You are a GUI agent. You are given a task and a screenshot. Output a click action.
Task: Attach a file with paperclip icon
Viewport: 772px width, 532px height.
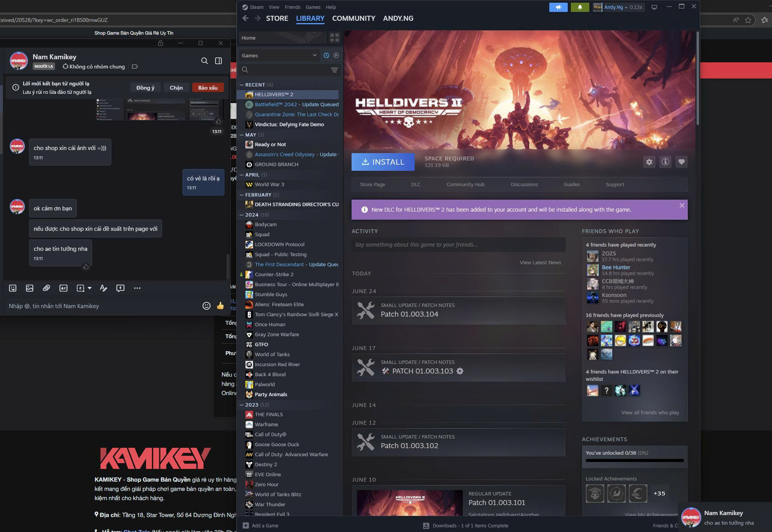pyautogui.click(x=46, y=288)
